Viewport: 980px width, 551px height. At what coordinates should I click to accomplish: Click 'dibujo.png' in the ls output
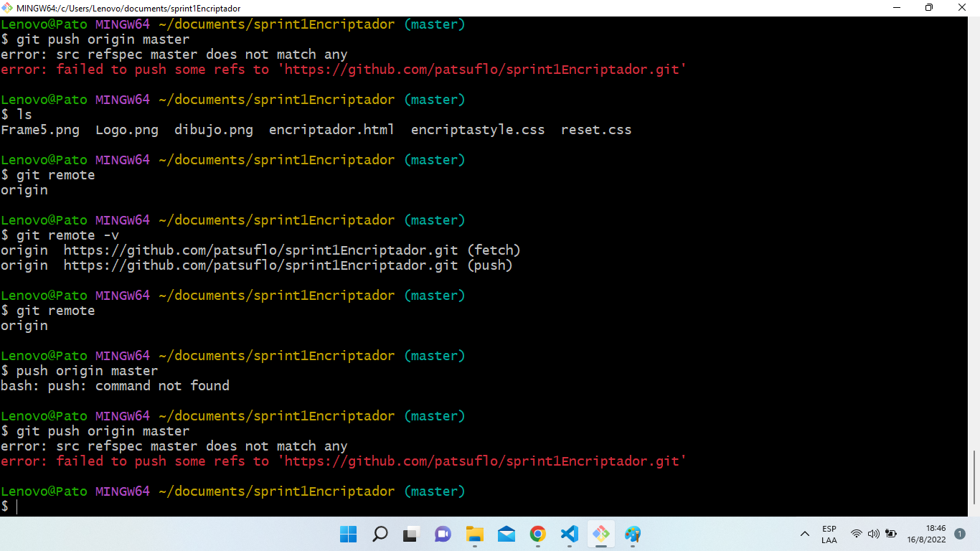(x=214, y=130)
